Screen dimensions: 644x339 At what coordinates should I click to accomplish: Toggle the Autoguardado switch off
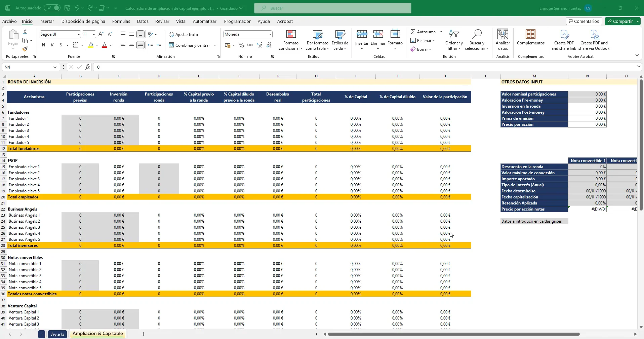pyautogui.click(x=52, y=8)
